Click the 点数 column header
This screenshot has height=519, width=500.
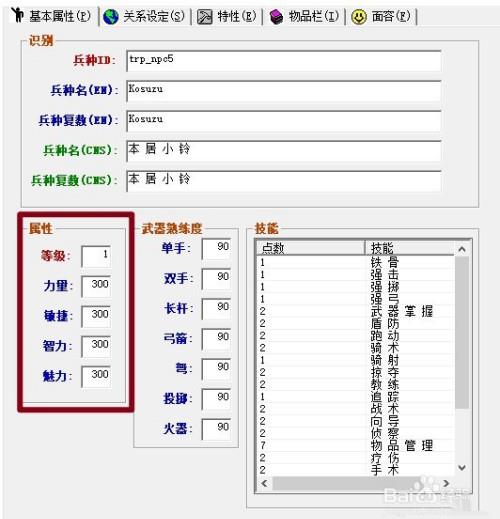[x=310, y=248]
